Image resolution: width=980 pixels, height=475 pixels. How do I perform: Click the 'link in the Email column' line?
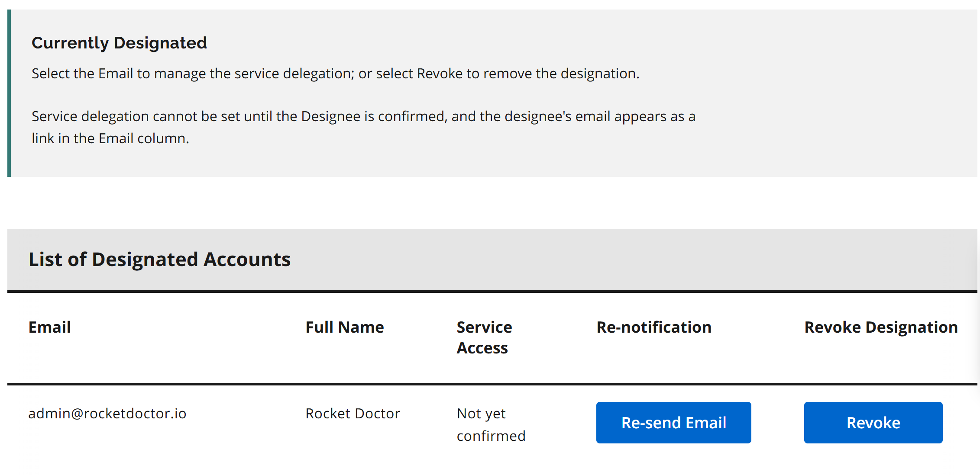coord(110,138)
